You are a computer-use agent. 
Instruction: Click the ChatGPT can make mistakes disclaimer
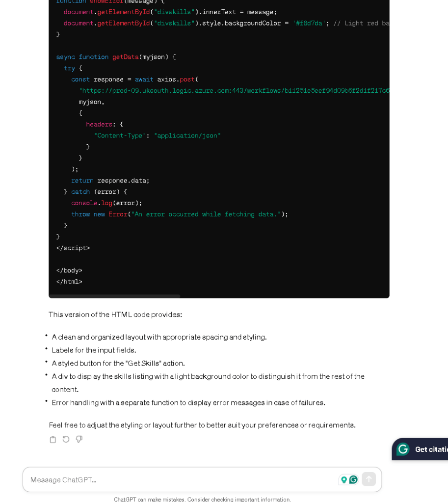click(x=202, y=499)
